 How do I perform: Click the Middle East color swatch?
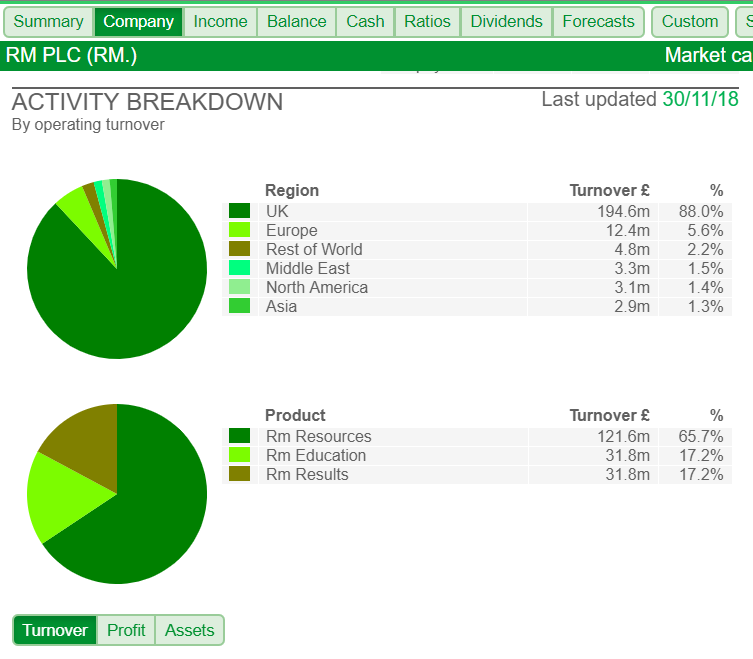point(239,268)
